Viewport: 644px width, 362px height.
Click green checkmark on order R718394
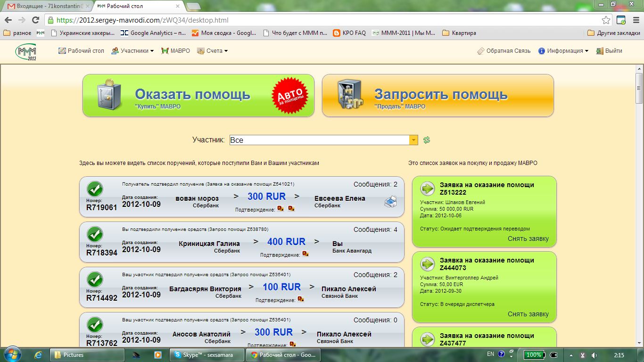(x=95, y=234)
